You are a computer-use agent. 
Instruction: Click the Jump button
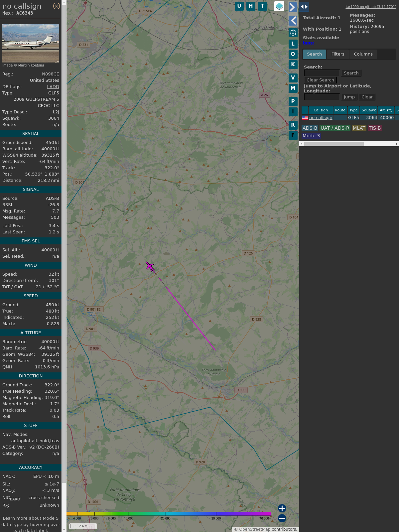[x=349, y=97]
